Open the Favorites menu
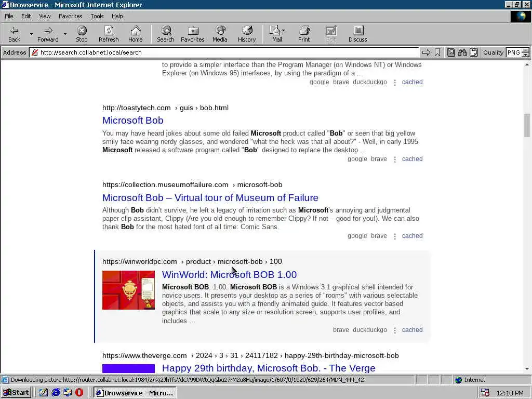This screenshot has height=399, width=532. tap(70, 16)
